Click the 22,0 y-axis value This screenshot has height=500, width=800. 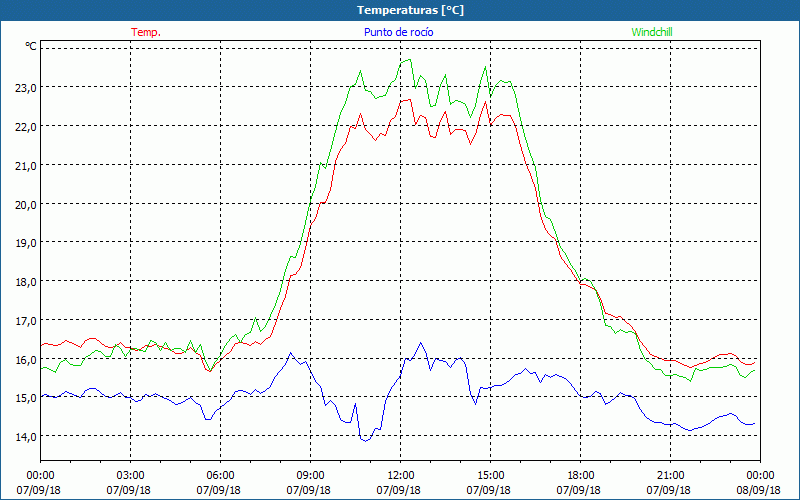point(25,127)
